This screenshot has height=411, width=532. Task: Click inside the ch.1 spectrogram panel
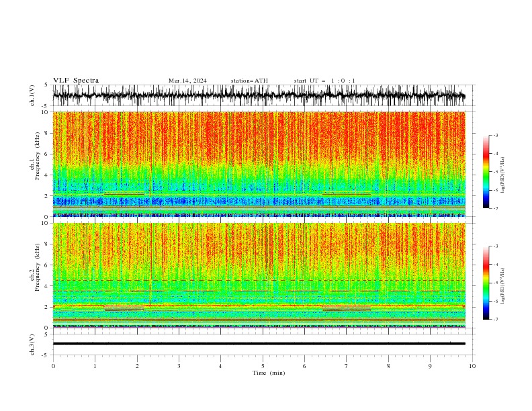coord(259,164)
